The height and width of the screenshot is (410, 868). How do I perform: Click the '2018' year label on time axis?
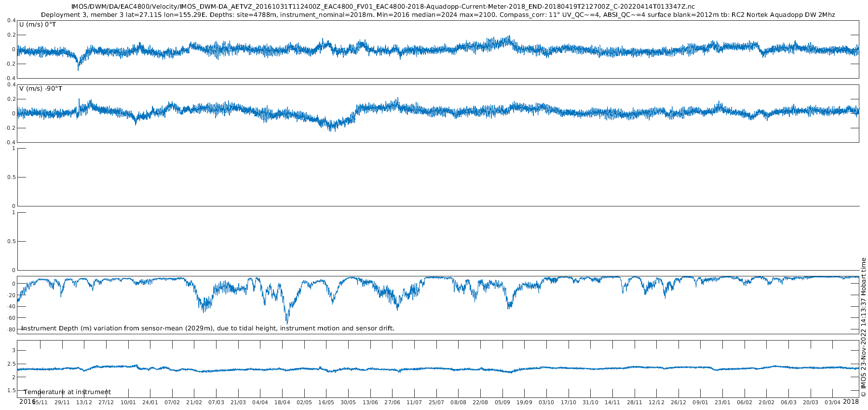click(x=851, y=401)
